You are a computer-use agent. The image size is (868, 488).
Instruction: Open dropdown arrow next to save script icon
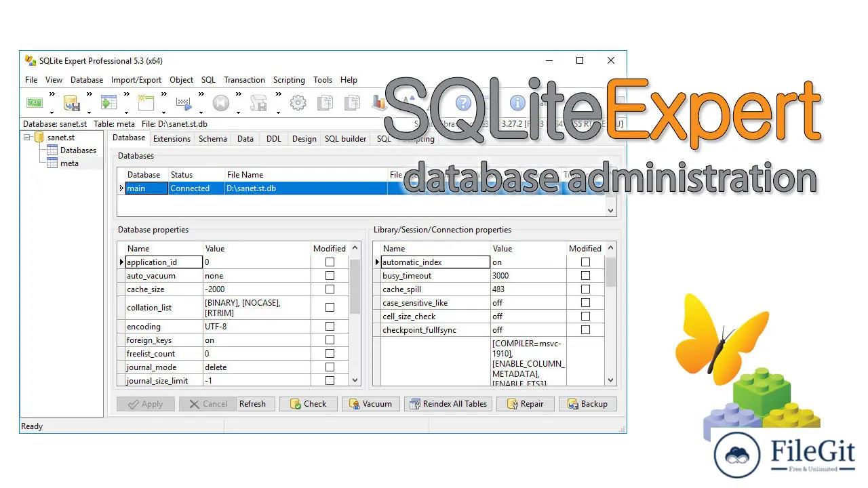coord(278,113)
